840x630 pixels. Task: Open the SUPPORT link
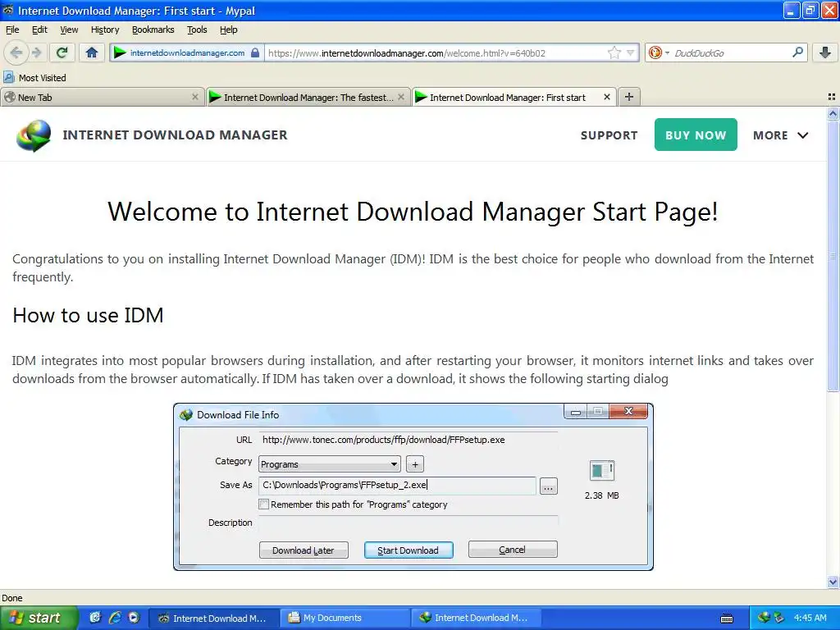[x=609, y=135]
